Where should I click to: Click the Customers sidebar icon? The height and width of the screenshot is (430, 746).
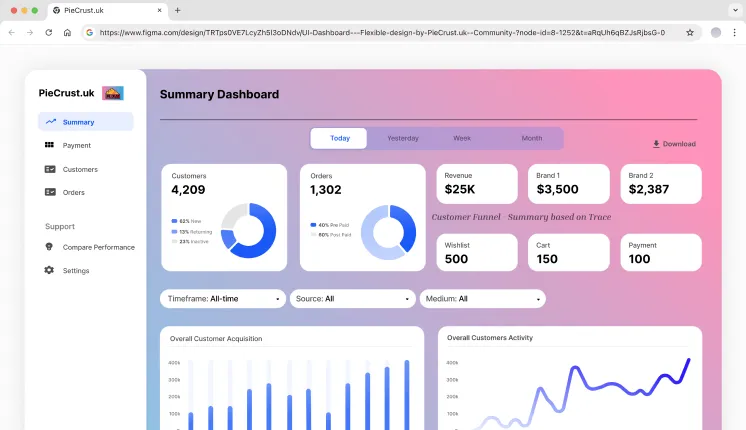[x=50, y=169]
